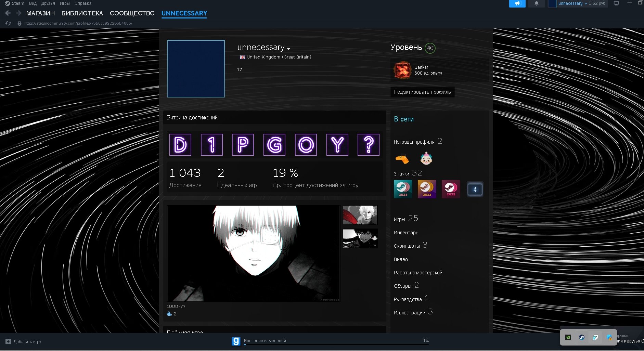The height and width of the screenshot is (351, 644).
Task: Open the top small showcase thumbnail
Action: tap(360, 215)
